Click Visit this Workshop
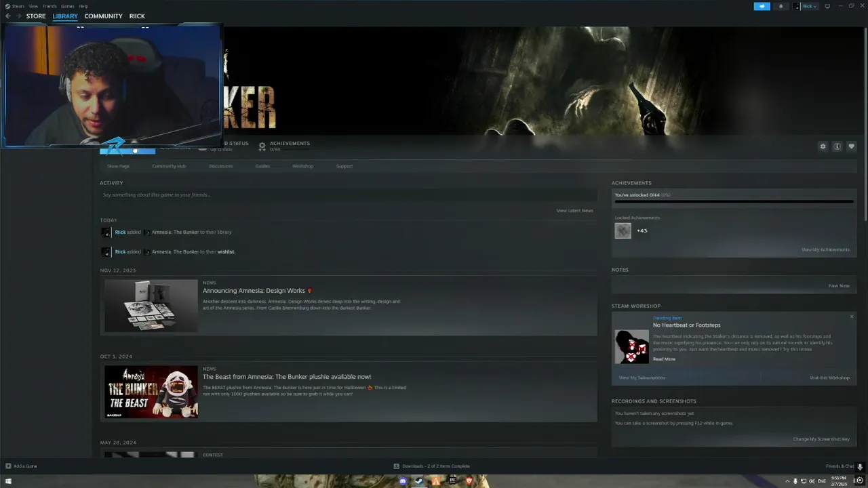The image size is (868, 488). [829, 378]
